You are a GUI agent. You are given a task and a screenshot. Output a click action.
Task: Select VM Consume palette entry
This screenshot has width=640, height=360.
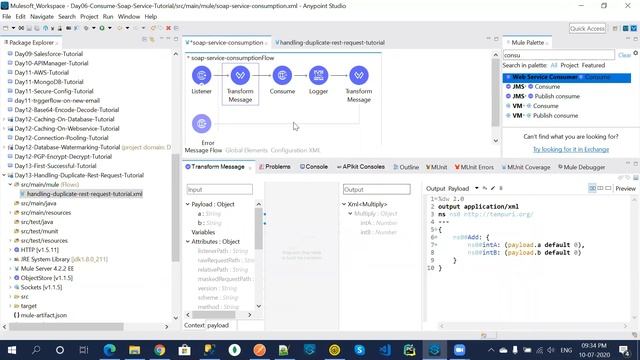point(567,106)
